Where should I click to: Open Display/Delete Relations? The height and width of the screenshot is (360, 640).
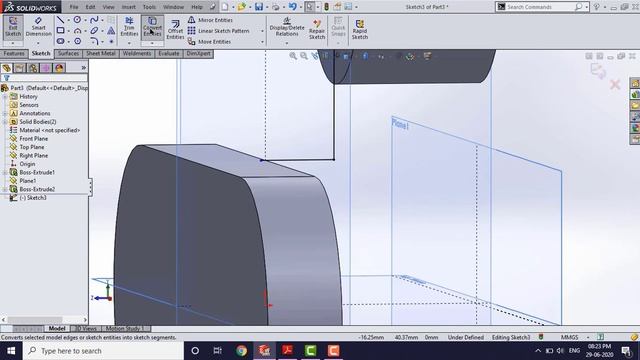[x=287, y=27]
